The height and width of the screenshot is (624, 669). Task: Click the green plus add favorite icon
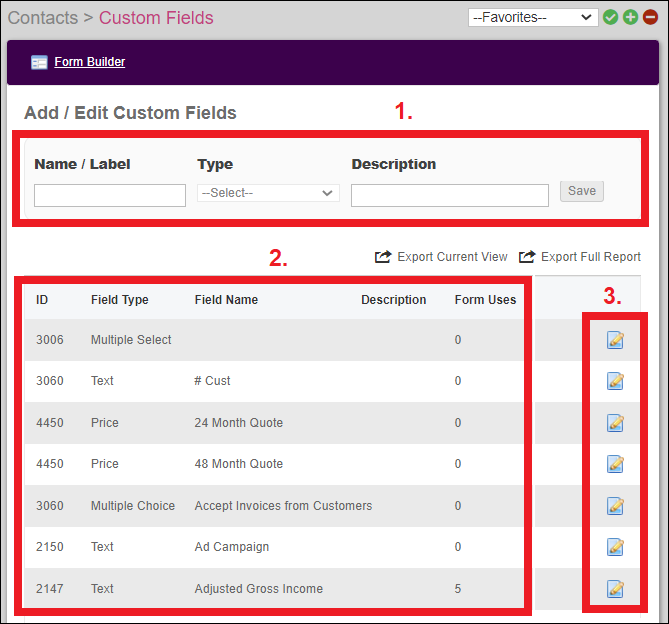tap(630, 17)
